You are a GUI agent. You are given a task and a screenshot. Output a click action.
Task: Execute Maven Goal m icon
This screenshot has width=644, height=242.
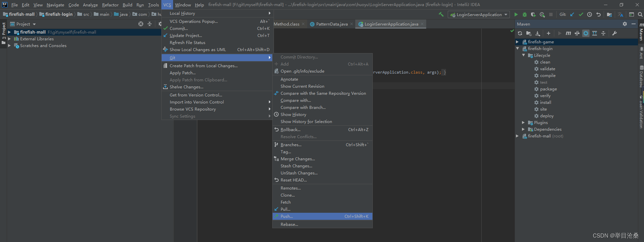coord(568,33)
